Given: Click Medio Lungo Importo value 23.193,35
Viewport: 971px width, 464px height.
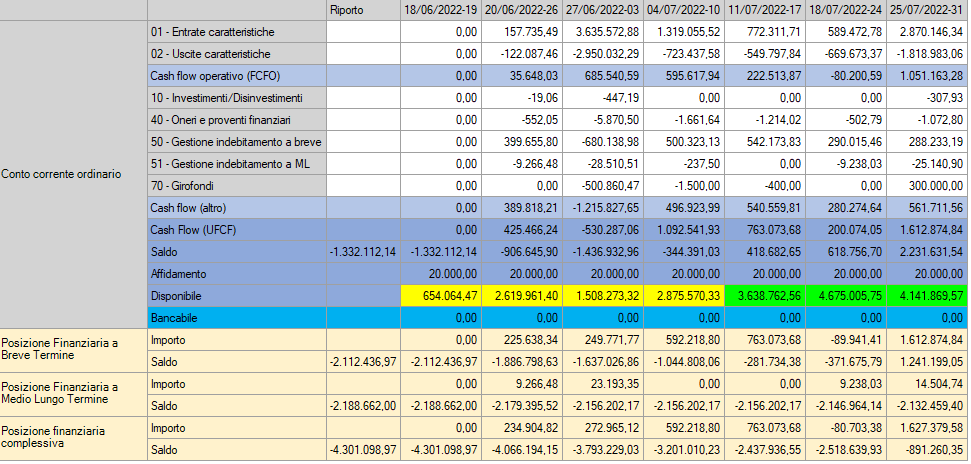Looking at the screenshot, I should pyautogui.click(x=603, y=384).
